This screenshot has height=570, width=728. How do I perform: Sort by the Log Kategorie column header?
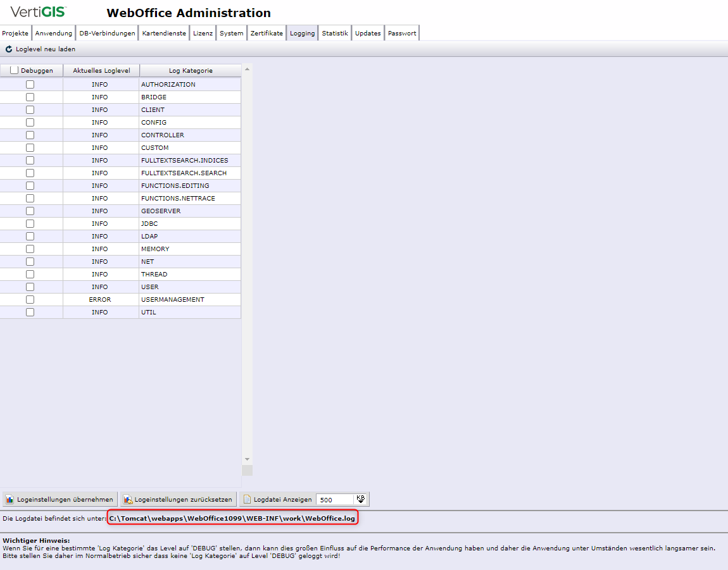[190, 71]
